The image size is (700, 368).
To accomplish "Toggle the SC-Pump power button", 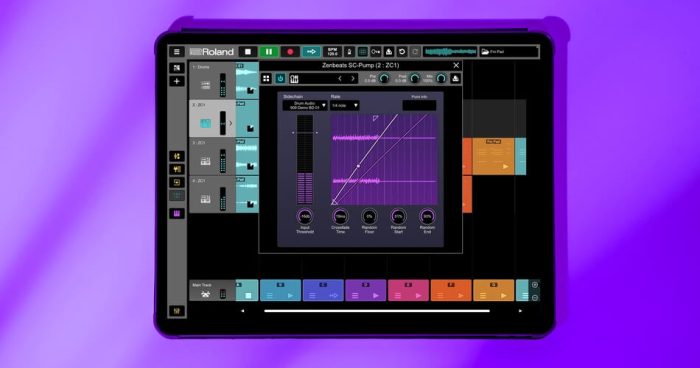I will tap(280, 79).
